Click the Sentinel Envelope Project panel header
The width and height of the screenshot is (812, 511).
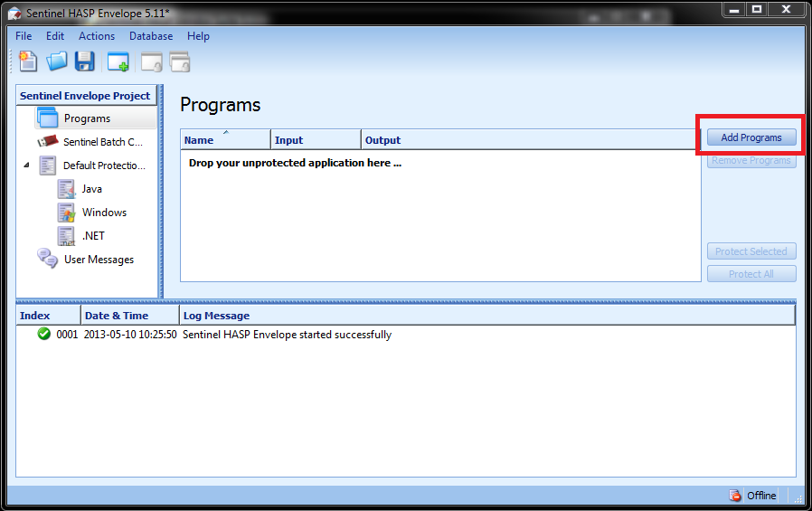[86, 96]
